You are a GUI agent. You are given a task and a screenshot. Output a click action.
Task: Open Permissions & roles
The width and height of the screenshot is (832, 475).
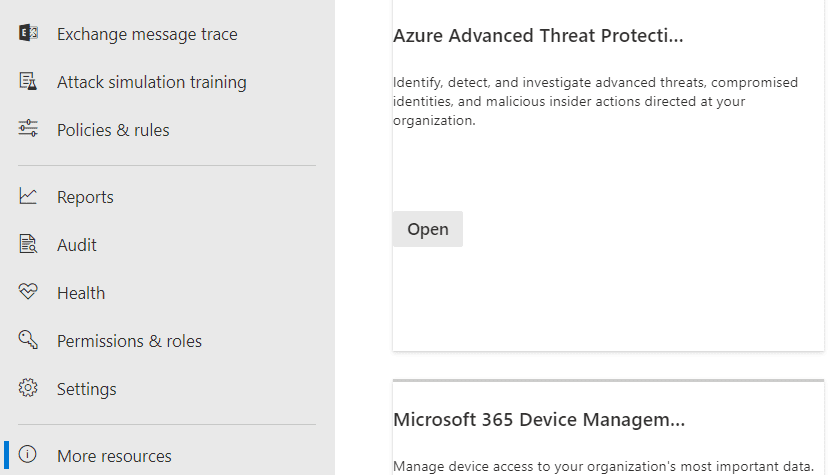(x=129, y=341)
